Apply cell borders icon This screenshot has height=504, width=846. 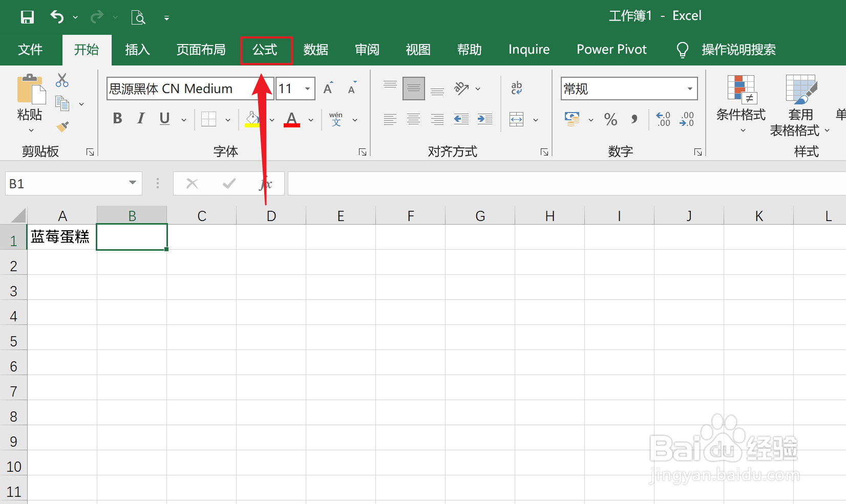[209, 119]
